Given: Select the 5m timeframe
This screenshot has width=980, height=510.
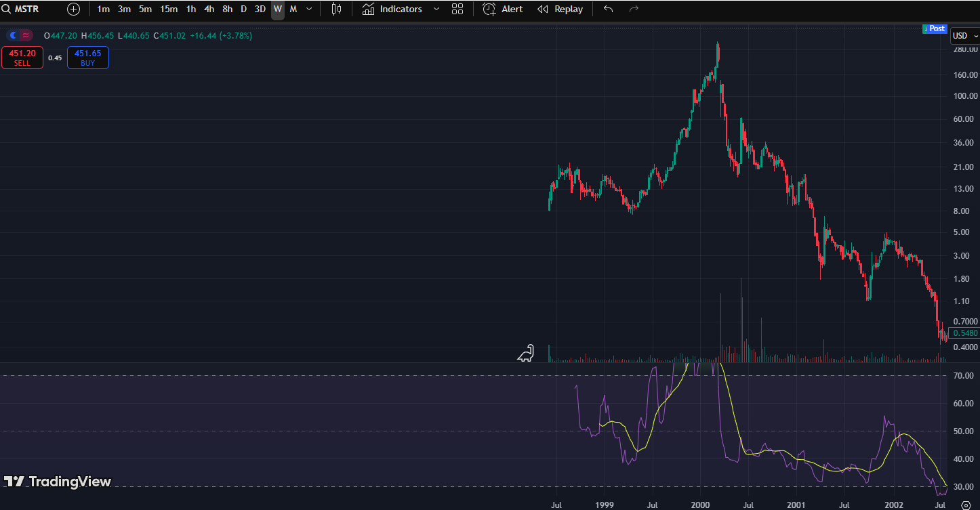Looking at the screenshot, I should (x=145, y=9).
